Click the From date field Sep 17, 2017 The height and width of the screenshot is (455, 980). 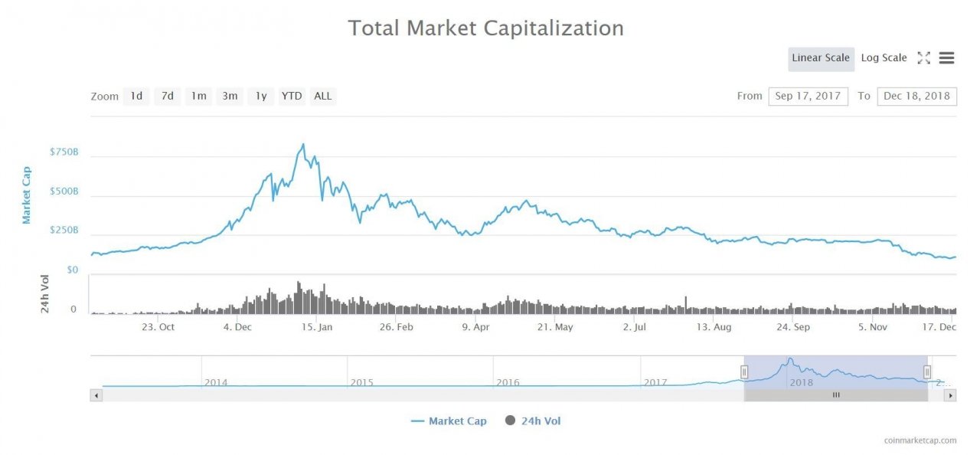tap(808, 96)
